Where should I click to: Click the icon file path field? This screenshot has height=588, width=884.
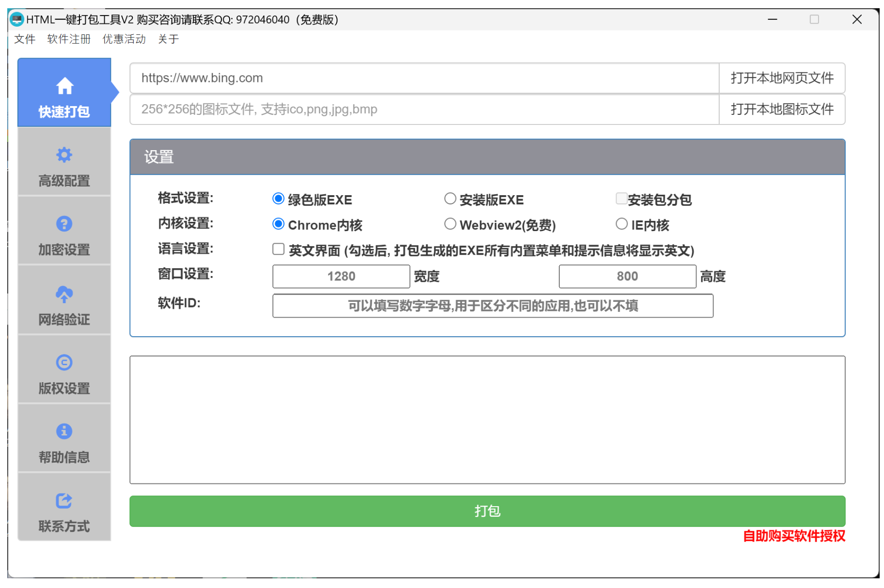coord(424,109)
